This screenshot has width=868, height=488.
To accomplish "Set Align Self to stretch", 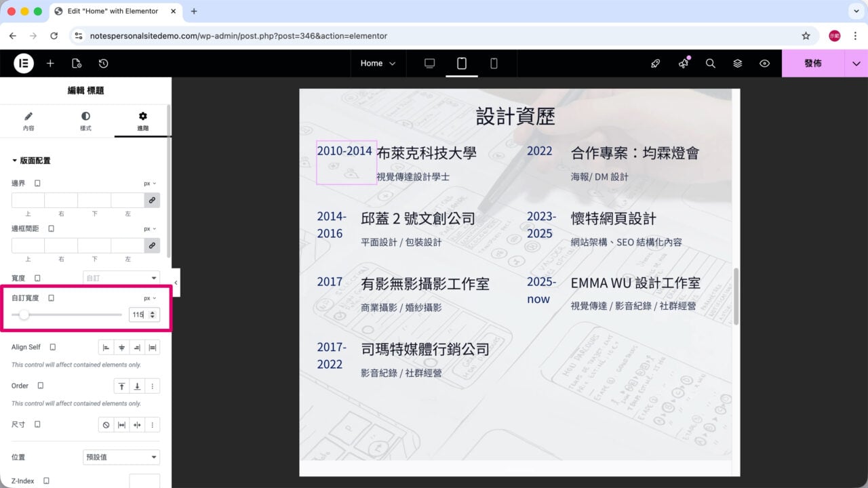I will point(153,347).
